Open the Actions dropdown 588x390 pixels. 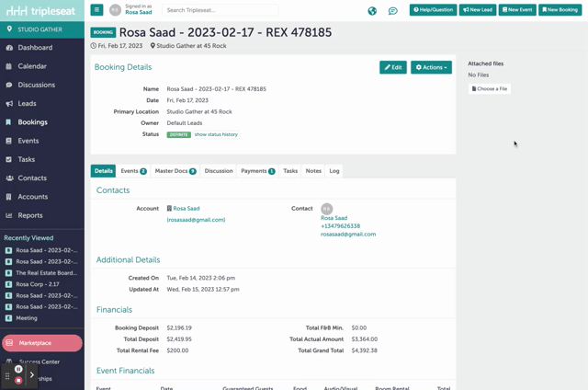pyautogui.click(x=431, y=67)
